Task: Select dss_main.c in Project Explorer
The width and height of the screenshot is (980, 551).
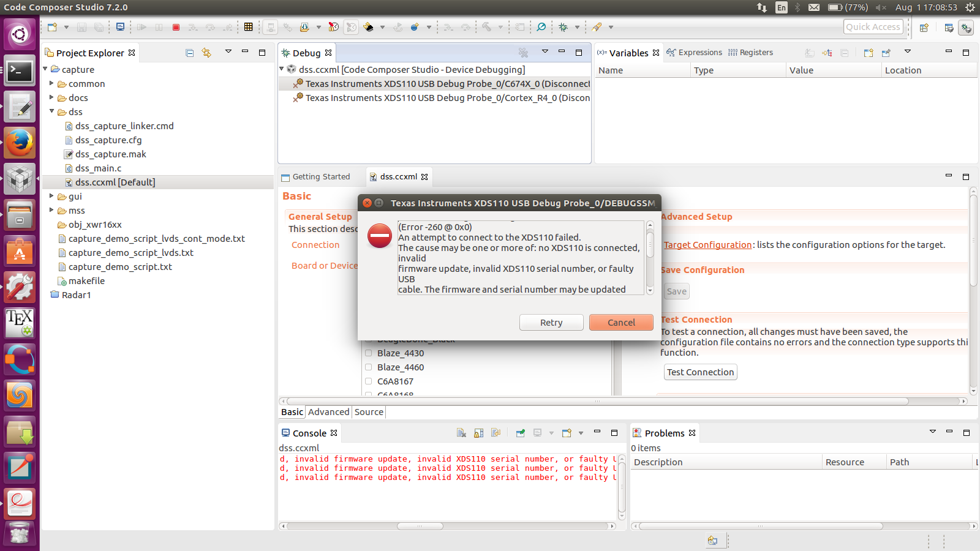Action: click(98, 168)
